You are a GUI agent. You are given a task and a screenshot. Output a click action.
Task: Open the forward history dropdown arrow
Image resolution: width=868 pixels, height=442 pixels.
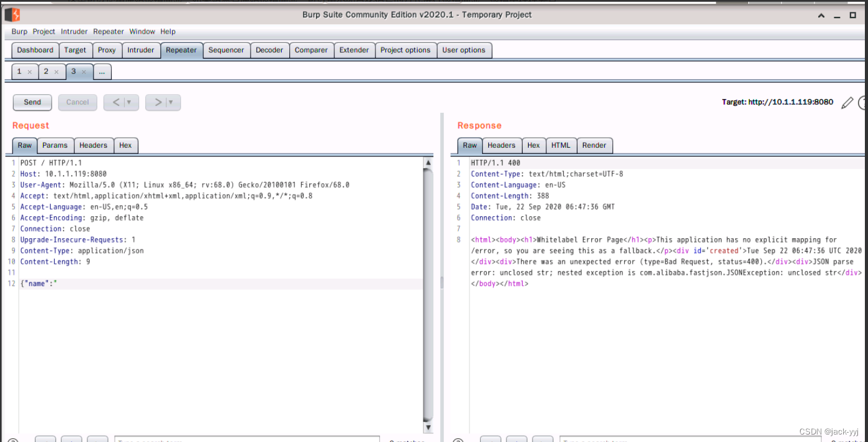coord(171,102)
